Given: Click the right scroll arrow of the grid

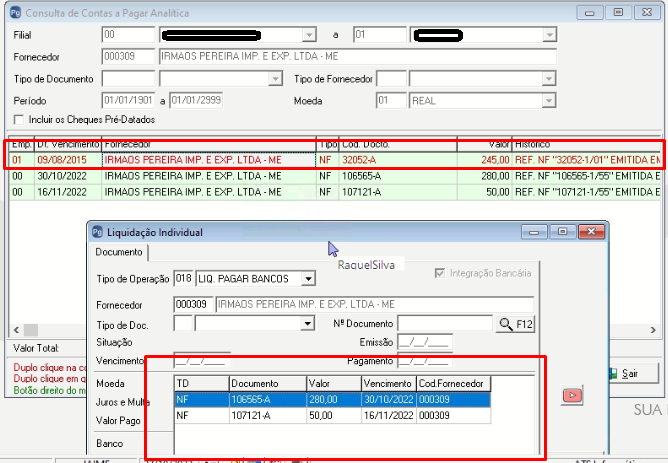Looking at the screenshot, I should click(653, 330).
